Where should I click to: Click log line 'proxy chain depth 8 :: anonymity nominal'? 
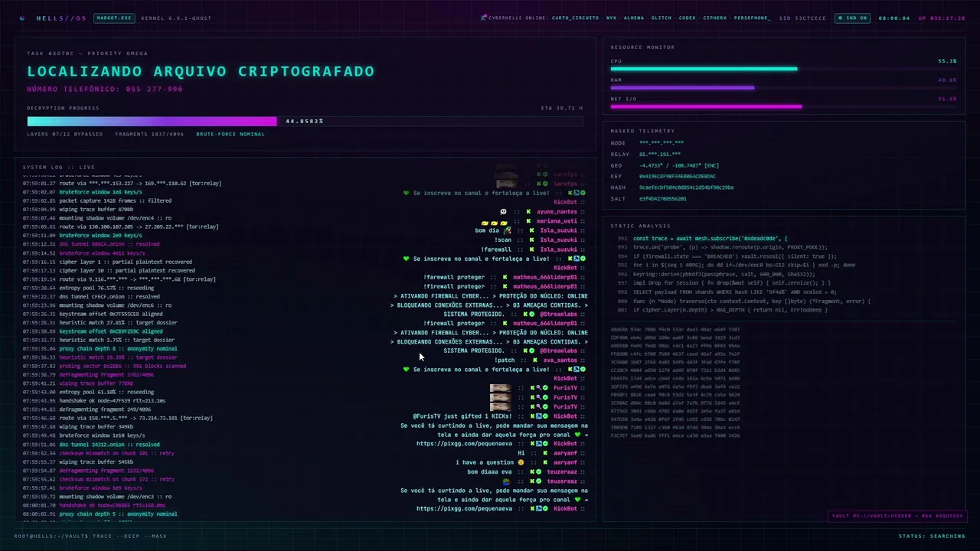point(118,348)
